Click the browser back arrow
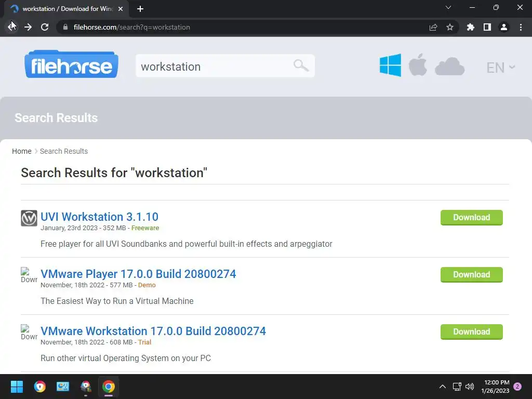Viewport: 532px width, 399px height. 12,27
